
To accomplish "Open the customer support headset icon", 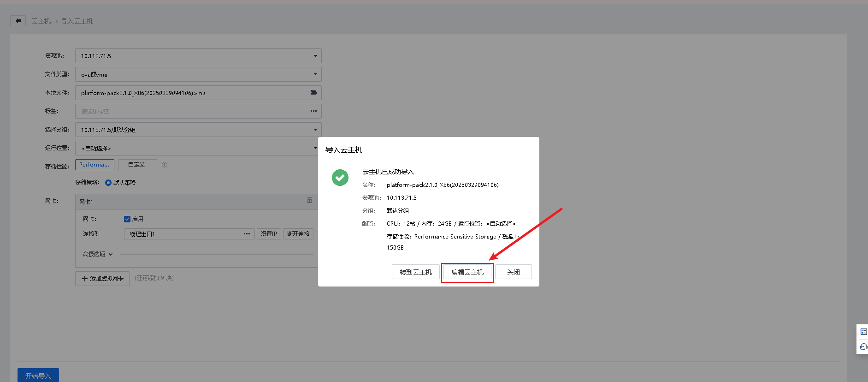I will coord(863,346).
